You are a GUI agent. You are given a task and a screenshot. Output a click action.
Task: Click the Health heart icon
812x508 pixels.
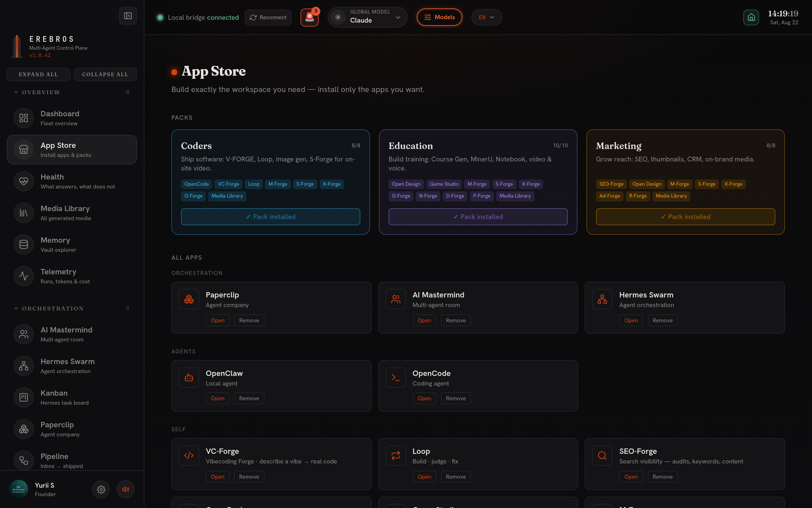[23, 181]
